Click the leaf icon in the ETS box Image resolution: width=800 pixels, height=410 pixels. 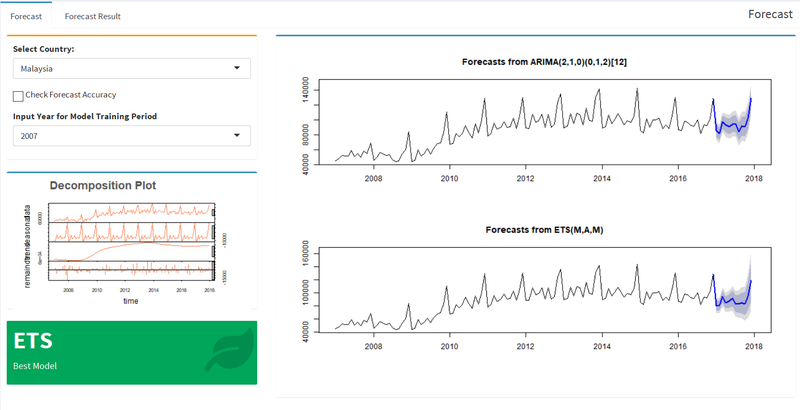(x=230, y=350)
